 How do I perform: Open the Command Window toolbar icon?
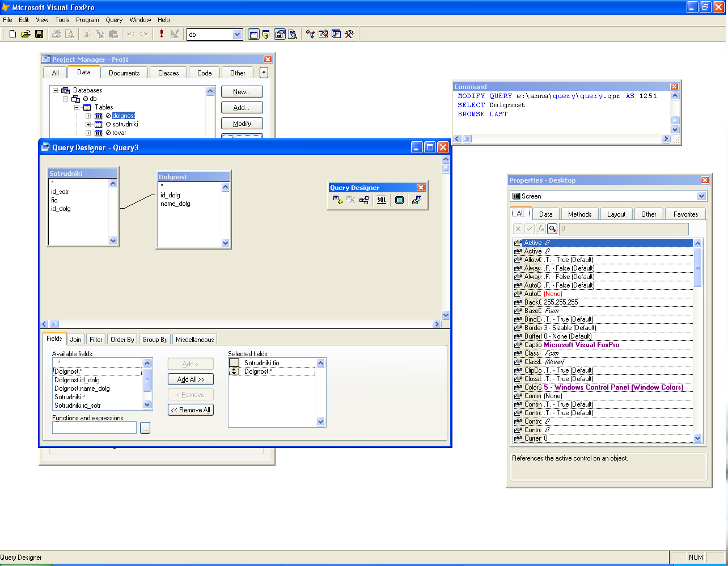tap(253, 35)
